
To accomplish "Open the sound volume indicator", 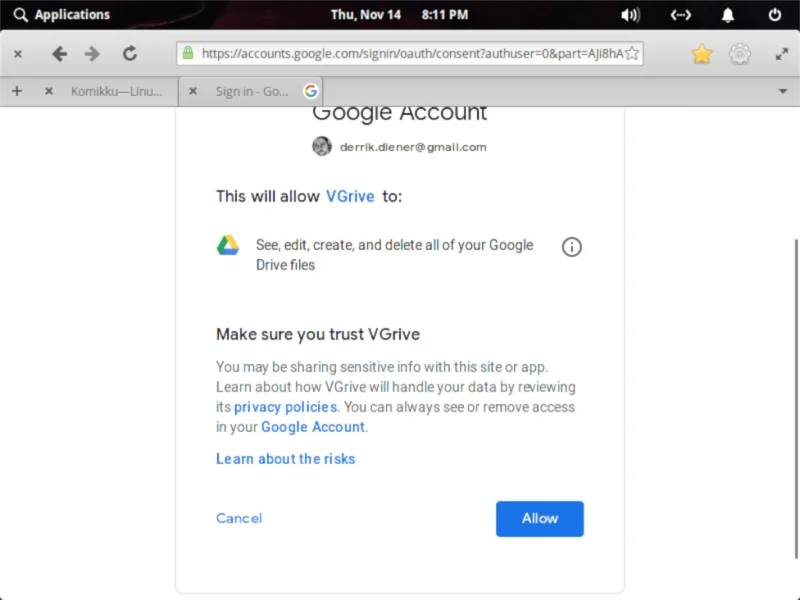I will pyautogui.click(x=630, y=15).
